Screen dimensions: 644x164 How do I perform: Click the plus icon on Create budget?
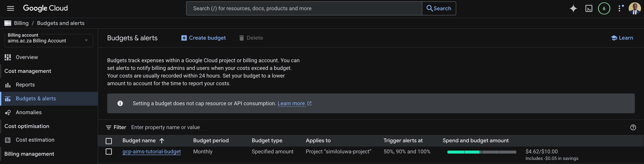pyautogui.click(x=184, y=38)
